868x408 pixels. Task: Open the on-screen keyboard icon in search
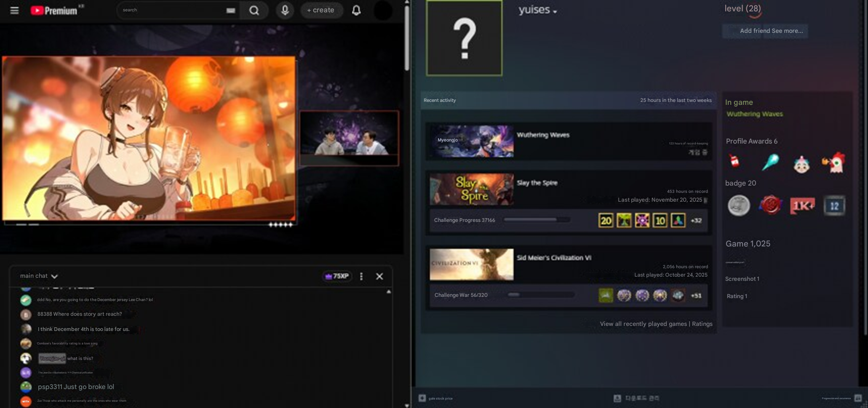pyautogui.click(x=230, y=10)
